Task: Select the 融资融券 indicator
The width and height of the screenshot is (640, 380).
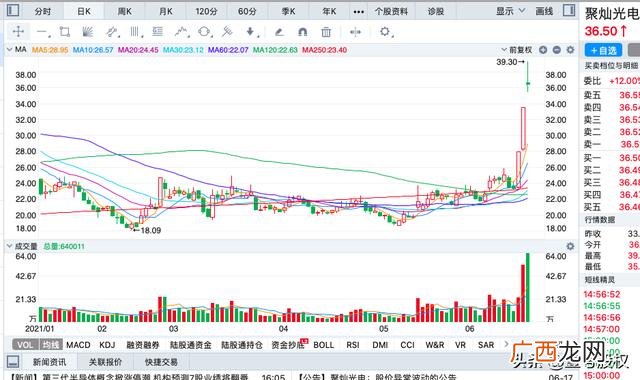Action: pyautogui.click(x=143, y=345)
